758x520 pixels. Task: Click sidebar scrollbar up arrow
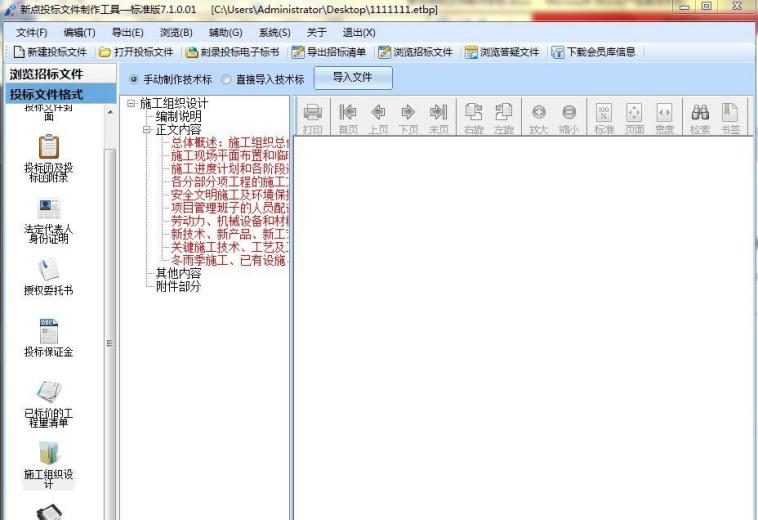[110, 112]
